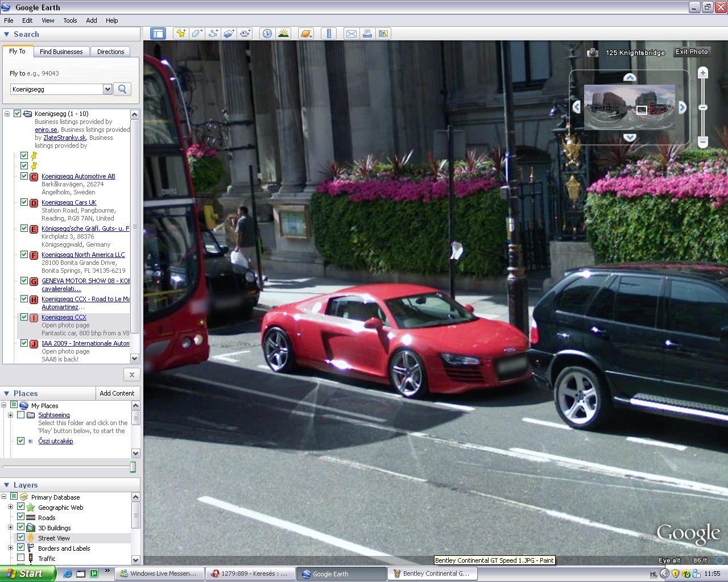Viewport: 728px width, 582px height.
Task: Collapse the Places panel
Action: pyautogui.click(x=7, y=393)
